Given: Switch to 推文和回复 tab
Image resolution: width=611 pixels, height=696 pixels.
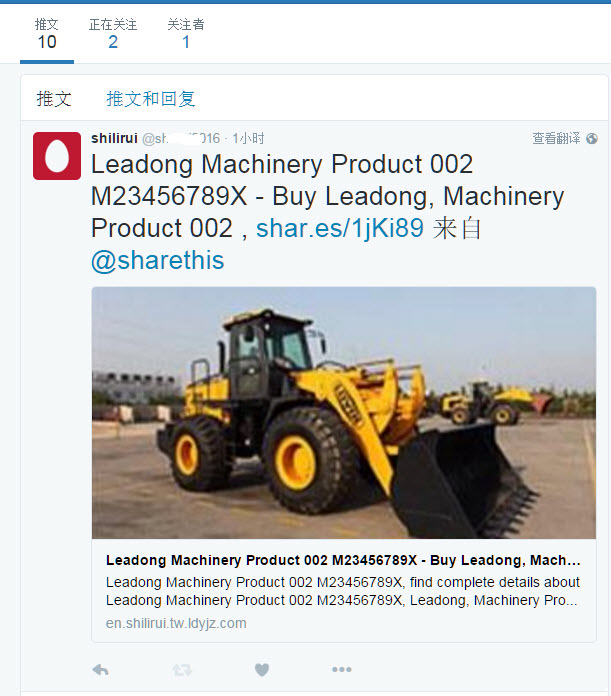Looking at the screenshot, I should click(x=151, y=99).
